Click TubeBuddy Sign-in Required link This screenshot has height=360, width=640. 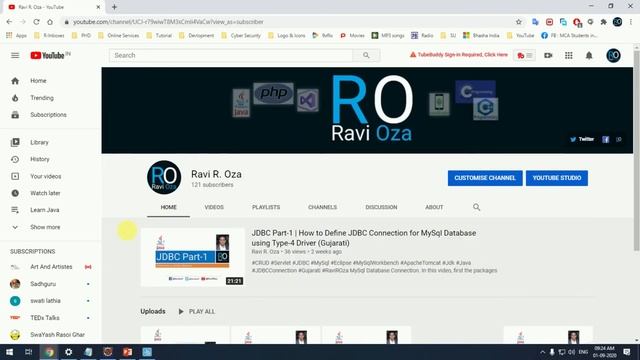459,55
